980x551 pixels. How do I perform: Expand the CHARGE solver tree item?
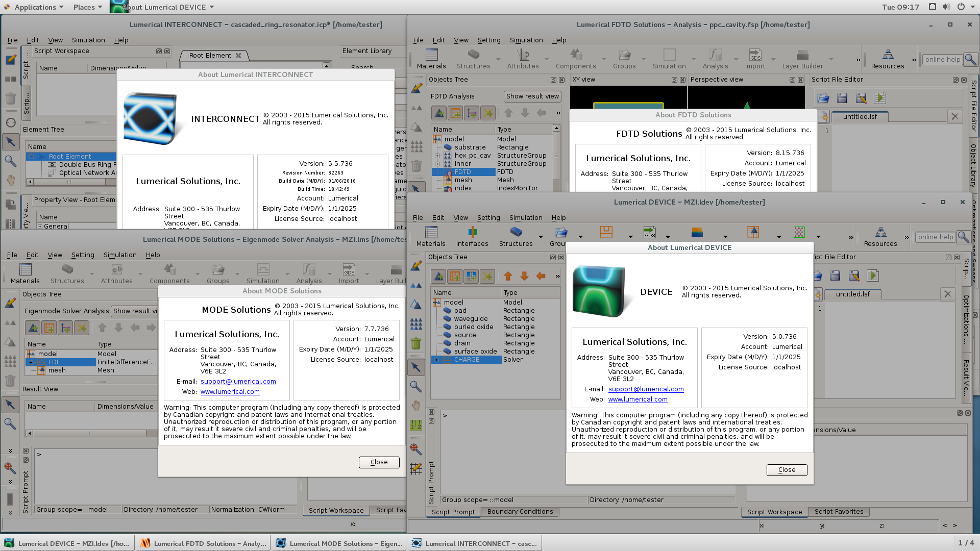click(436, 360)
